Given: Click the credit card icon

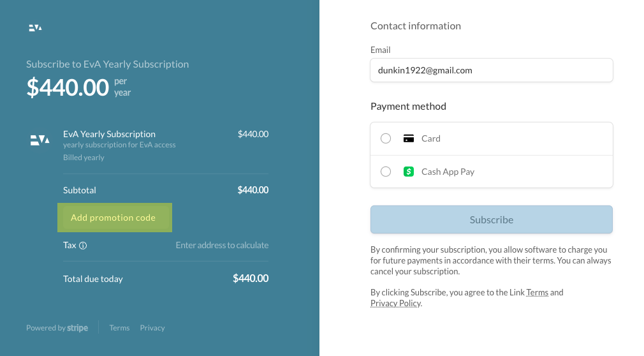Looking at the screenshot, I should (409, 138).
